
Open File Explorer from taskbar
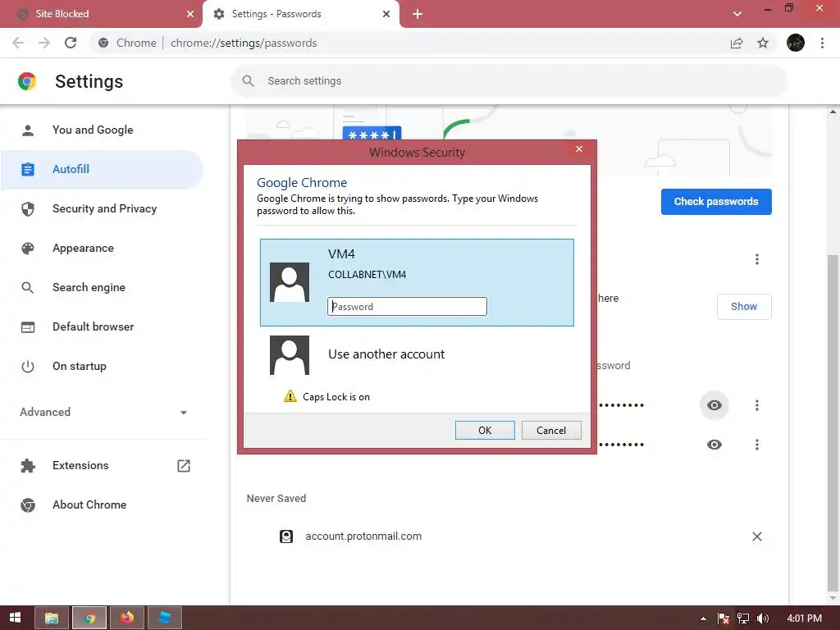click(x=52, y=618)
